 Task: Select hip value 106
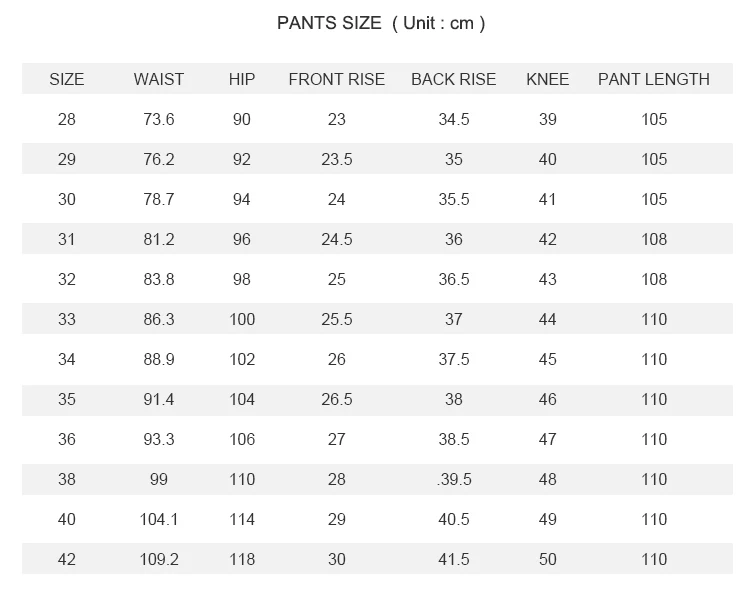pos(242,439)
